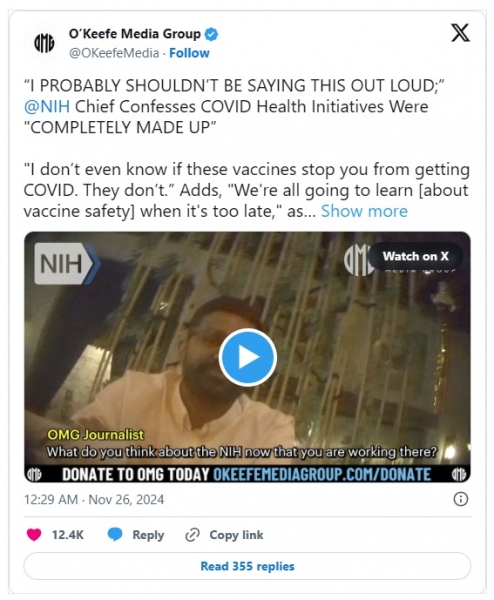Click the copy link chain icon
This screenshot has height=600, width=494.
tap(192, 535)
